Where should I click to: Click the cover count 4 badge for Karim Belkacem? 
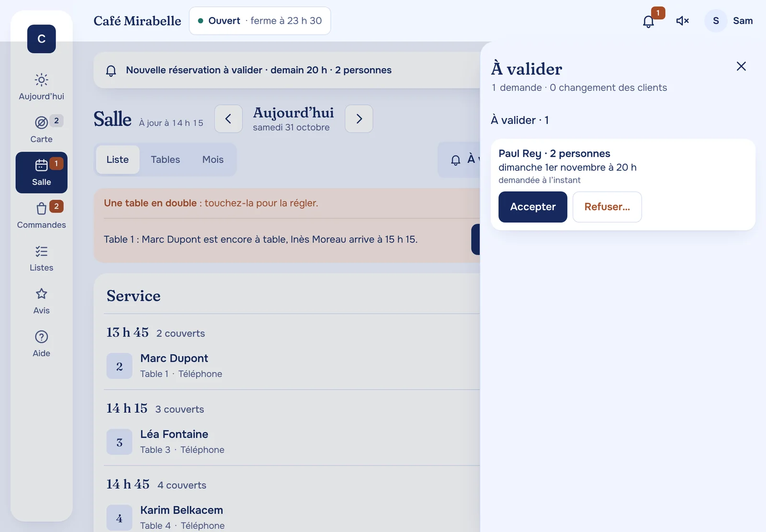tap(119, 518)
